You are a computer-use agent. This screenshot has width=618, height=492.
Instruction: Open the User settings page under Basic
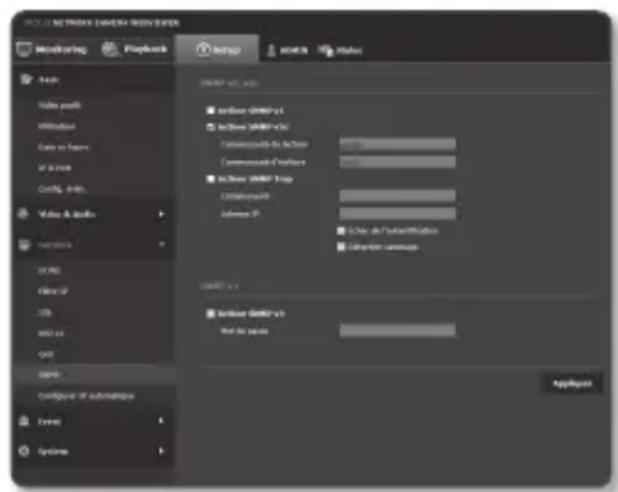57,126
